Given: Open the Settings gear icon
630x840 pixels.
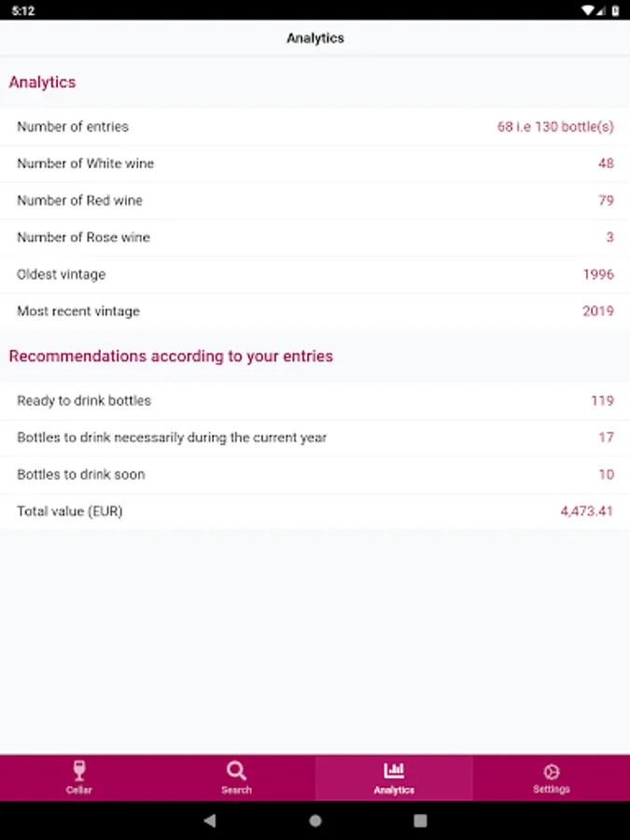Looking at the screenshot, I should pos(551,772).
